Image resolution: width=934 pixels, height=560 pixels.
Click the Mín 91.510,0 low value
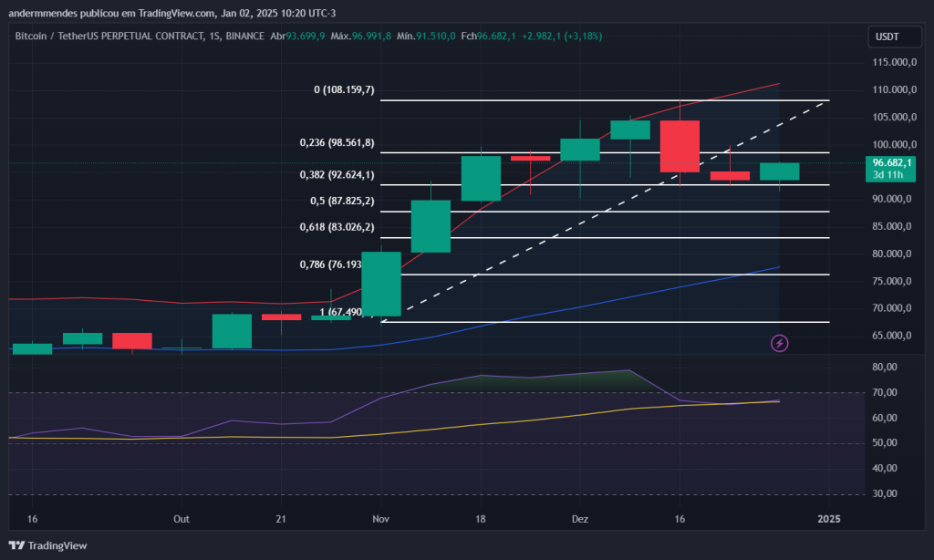426,36
